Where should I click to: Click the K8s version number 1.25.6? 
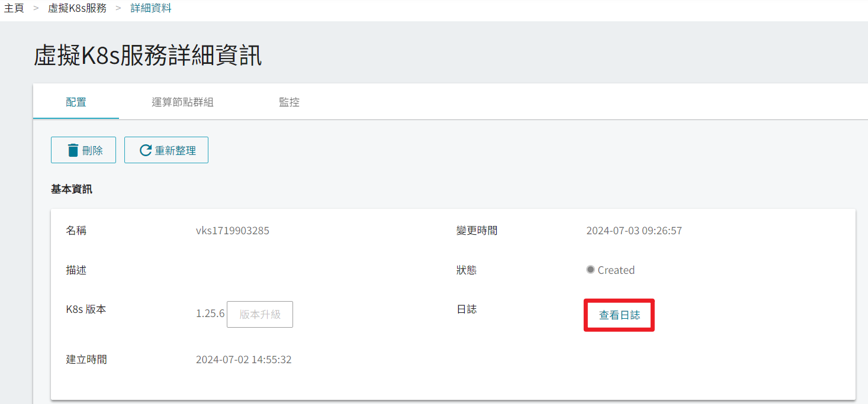point(210,313)
